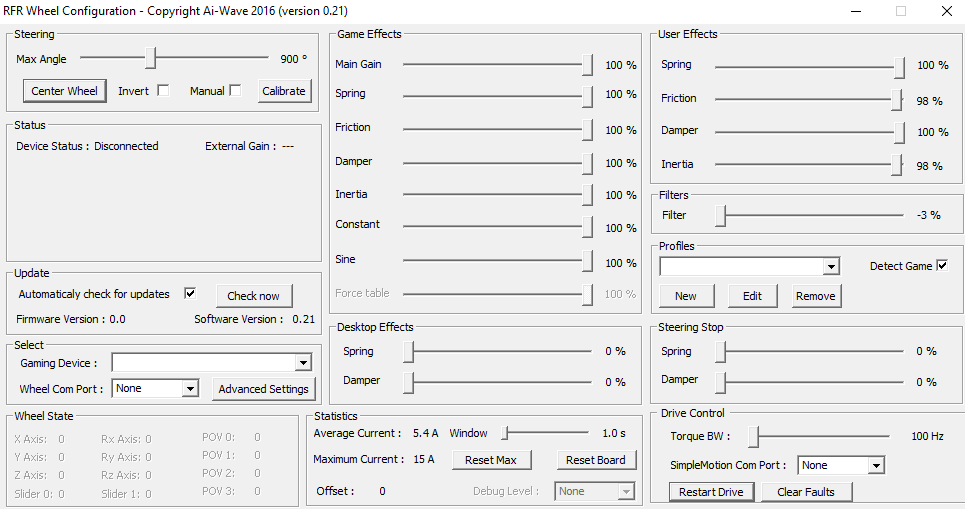The height and width of the screenshot is (509, 965).
Task: Click the Restart Drive button
Action: point(711,492)
